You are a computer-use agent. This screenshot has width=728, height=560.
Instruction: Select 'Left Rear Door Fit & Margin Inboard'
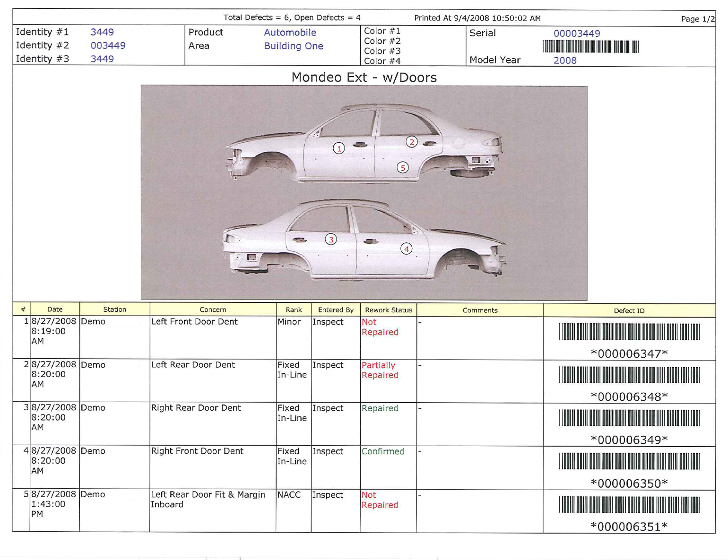[208, 500]
